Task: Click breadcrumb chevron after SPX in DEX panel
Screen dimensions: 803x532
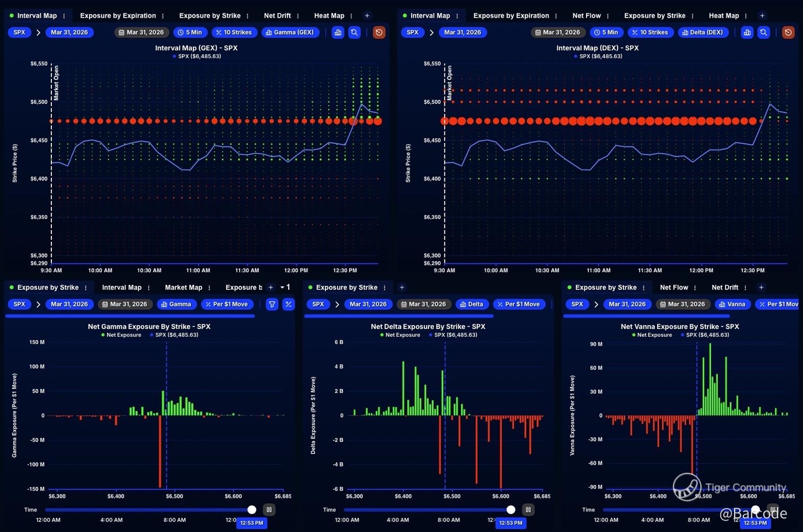Action: point(432,32)
